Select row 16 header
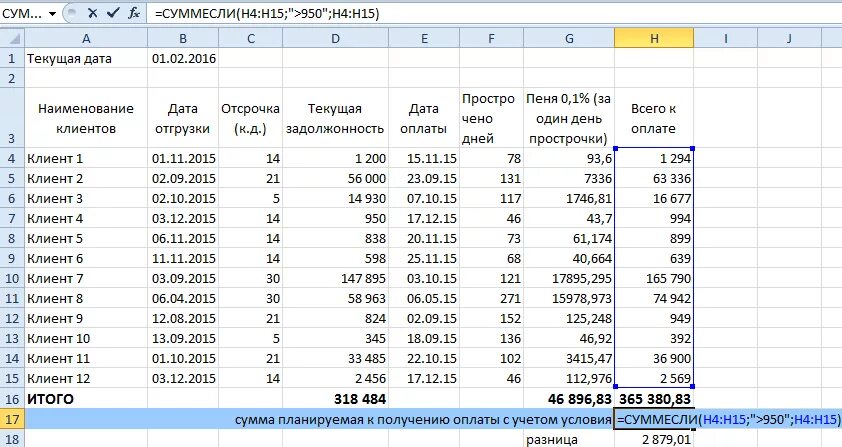842x447 pixels. (12, 399)
